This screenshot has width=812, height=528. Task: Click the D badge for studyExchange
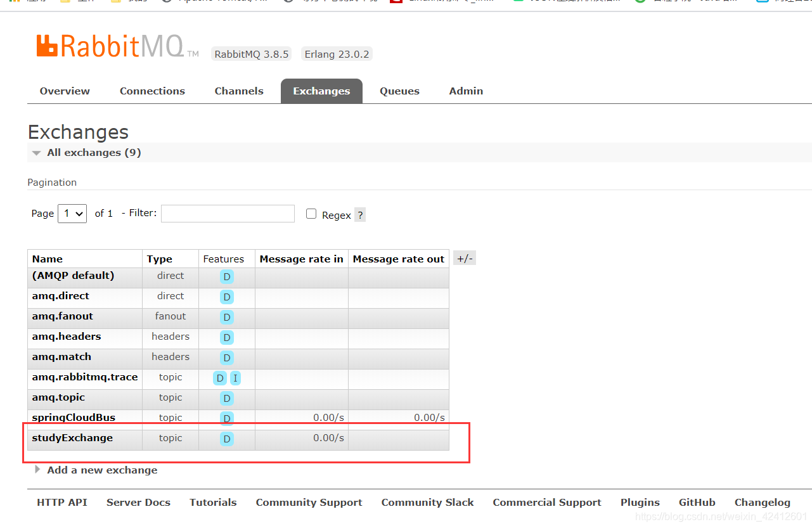pyautogui.click(x=227, y=439)
